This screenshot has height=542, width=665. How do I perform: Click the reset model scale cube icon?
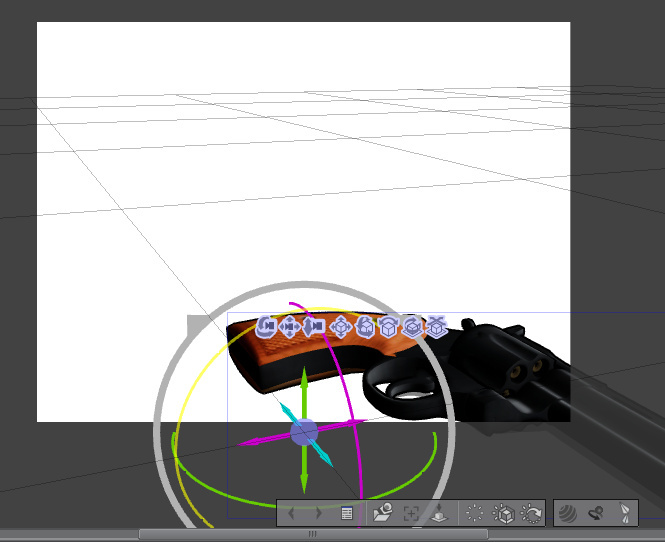(503, 513)
